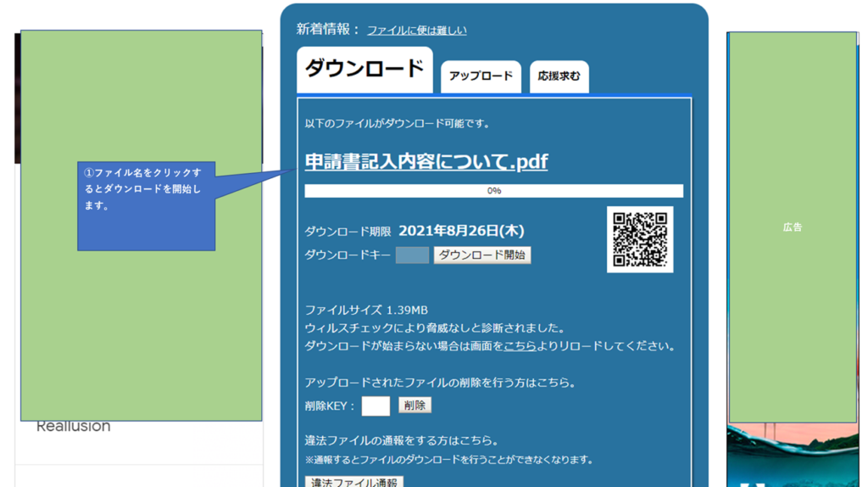The height and width of the screenshot is (487, 868).
Task: Click the green 広告 box on the right
Action: pyautogui.click(x=793, y=227)
